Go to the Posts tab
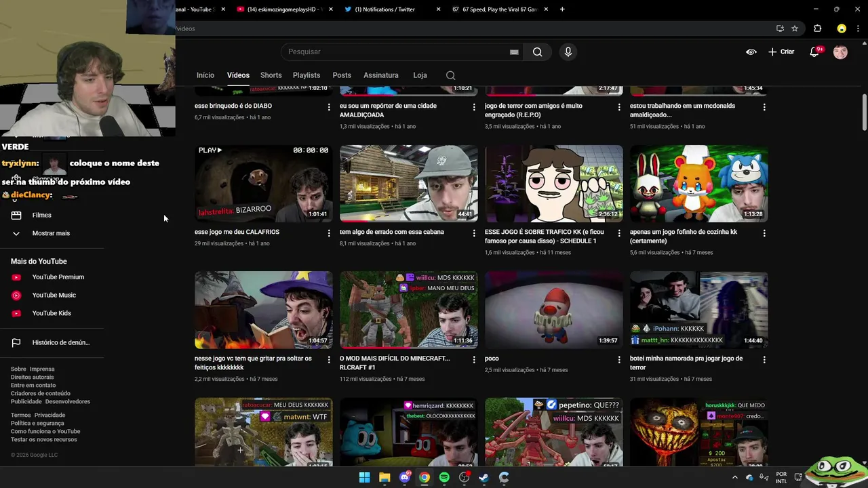The width and height of the screenshot is (868, 488). click(x=342, y=75)
